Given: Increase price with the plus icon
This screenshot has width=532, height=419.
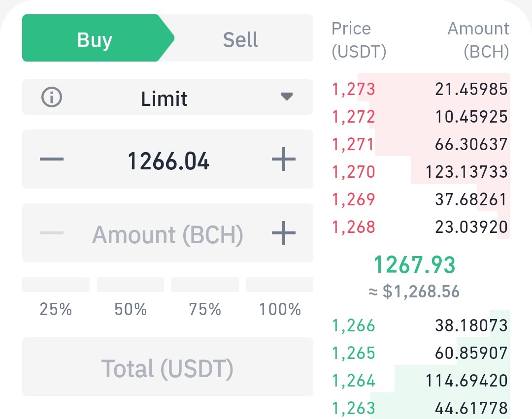Looking at the screenshot, I should [x=284, y=159].
